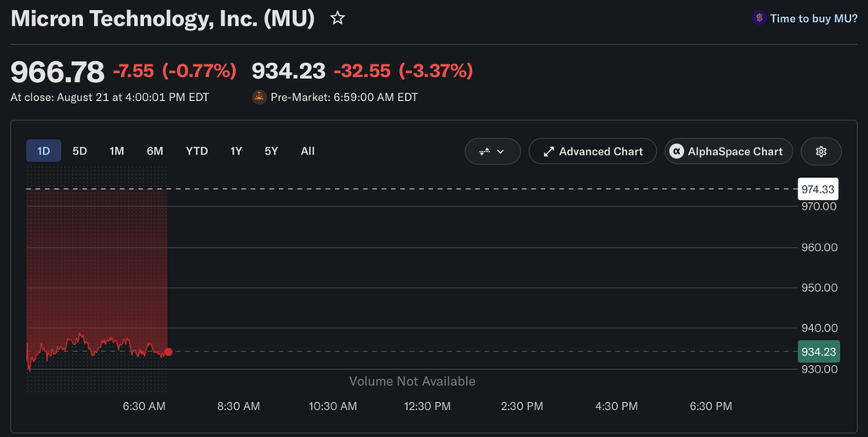Click the alpha icon in AlphaSpace Chart
Image resolution: width=868 pixels, height=437 pixels.
tap(676, 151)
